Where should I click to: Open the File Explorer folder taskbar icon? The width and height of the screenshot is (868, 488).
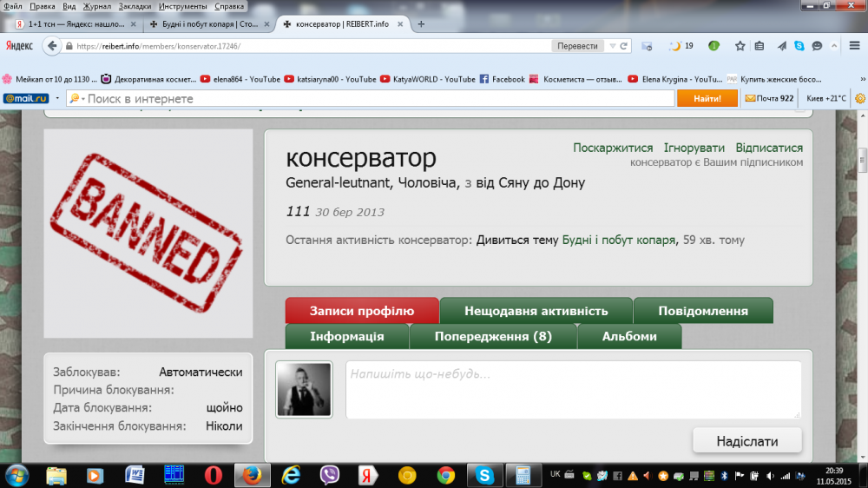click(x=56, y=475)
